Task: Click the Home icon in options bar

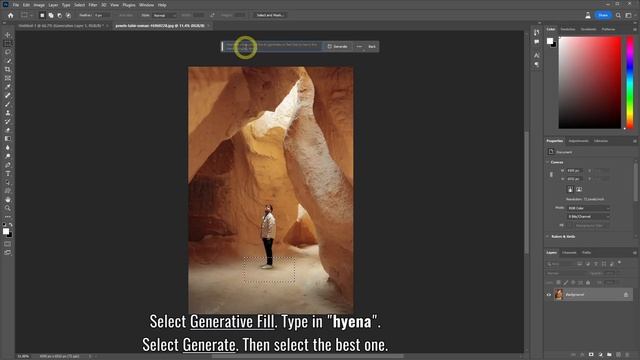Action: click(x=11, y=15)
